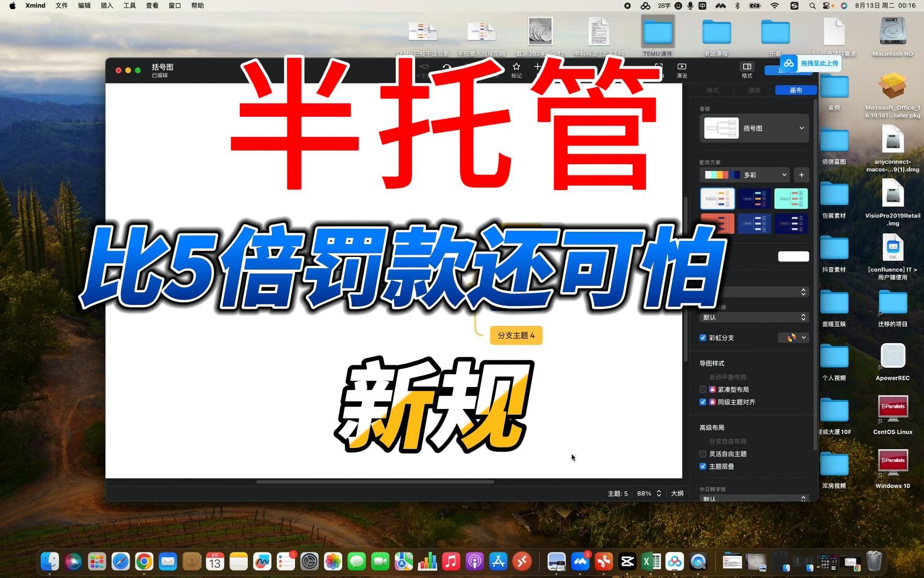
Task: Add a color scheme with plus button
Action: pyautogui.click(x=801, y=175)
